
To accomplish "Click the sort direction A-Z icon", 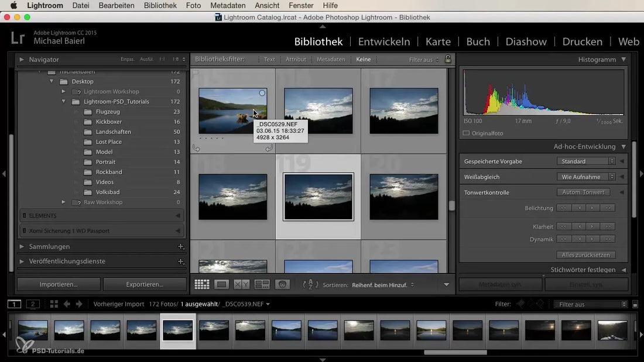I will tap(309, 284).
